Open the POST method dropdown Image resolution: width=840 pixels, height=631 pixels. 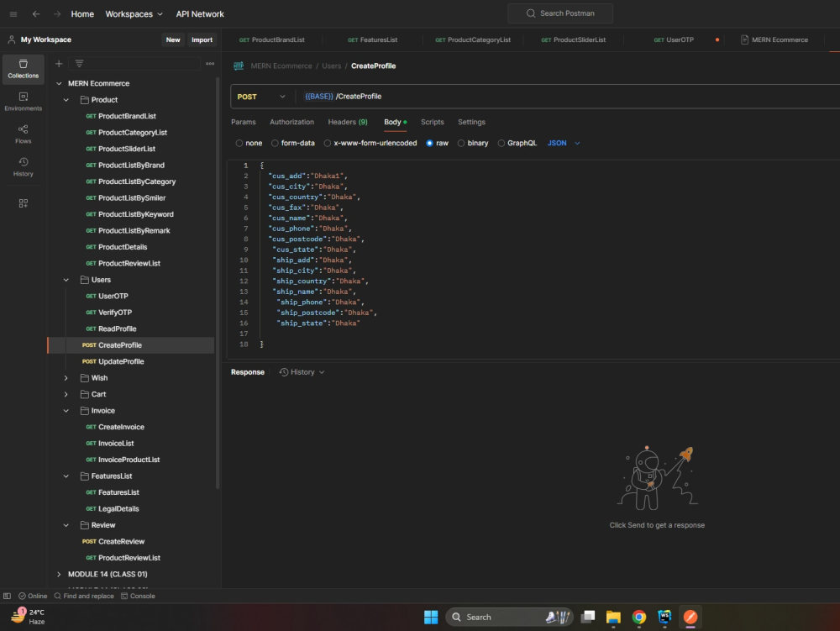pos(261,97)
